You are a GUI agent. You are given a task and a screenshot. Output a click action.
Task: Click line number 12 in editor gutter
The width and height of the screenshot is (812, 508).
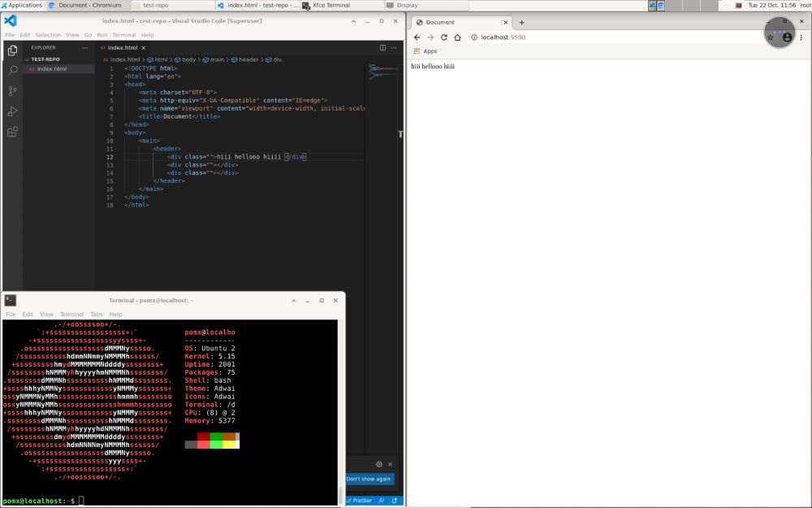(110, 157)
